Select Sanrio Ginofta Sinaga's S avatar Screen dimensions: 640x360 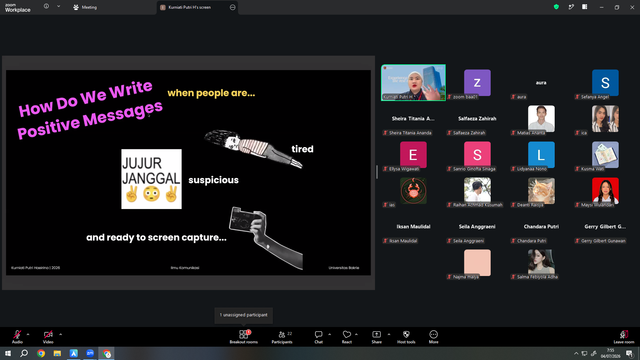click(x=477, y=155)
